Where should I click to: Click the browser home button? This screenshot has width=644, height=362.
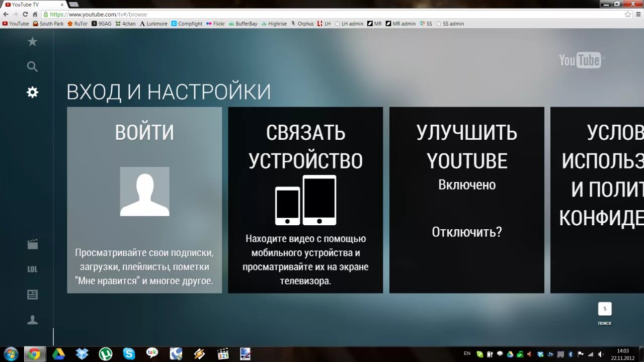(35, 15)
